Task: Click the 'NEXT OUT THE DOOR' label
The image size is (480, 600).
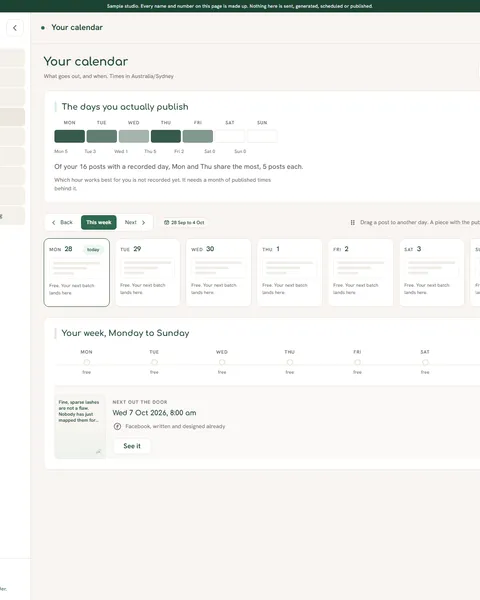Action: coord(140,402)
